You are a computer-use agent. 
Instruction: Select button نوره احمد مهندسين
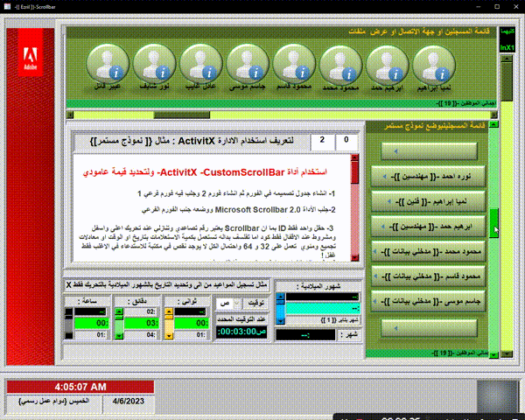pyautogui.click(x=429, y=177)
